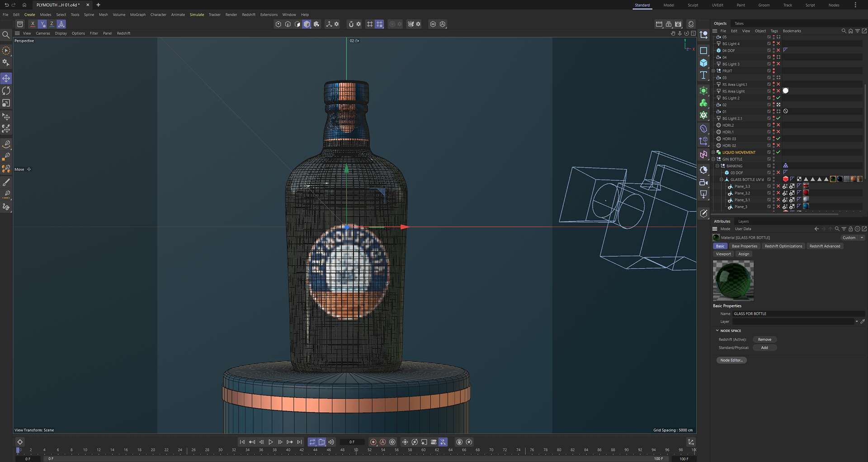868x462 pixels.
Task: Toggle Autokeying button
Action: pos(383,442)
